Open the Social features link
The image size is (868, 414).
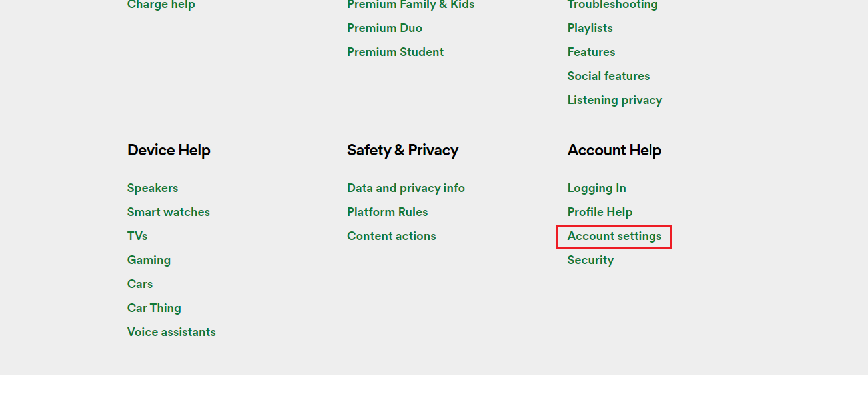coord(608,76)
